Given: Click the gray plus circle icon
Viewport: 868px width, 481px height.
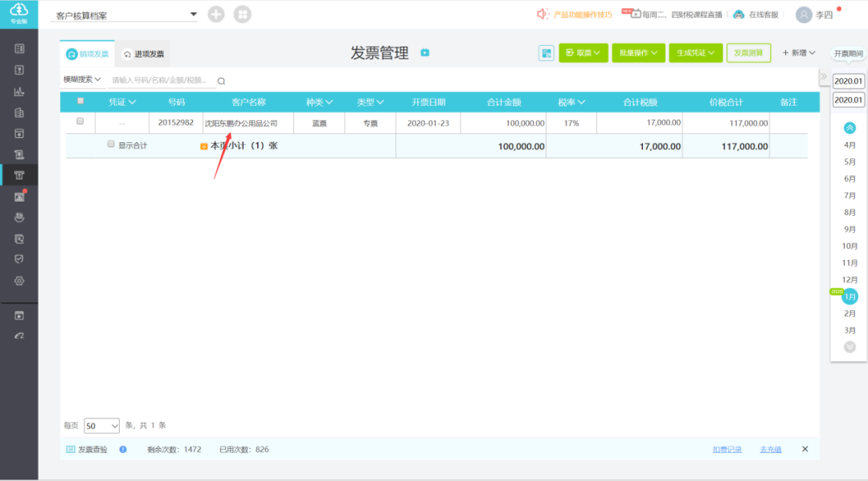Looking at the screenshot, I should (x=216, y=14).
